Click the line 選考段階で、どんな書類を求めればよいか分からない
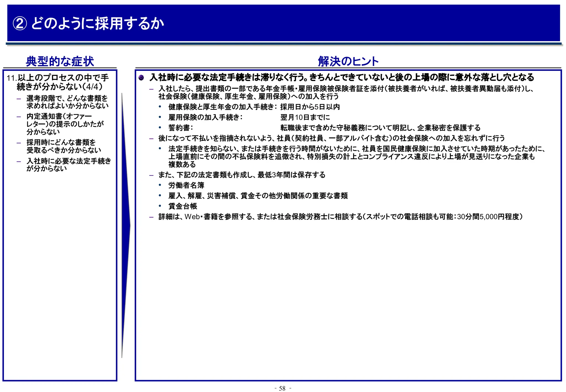 point(67,102)
